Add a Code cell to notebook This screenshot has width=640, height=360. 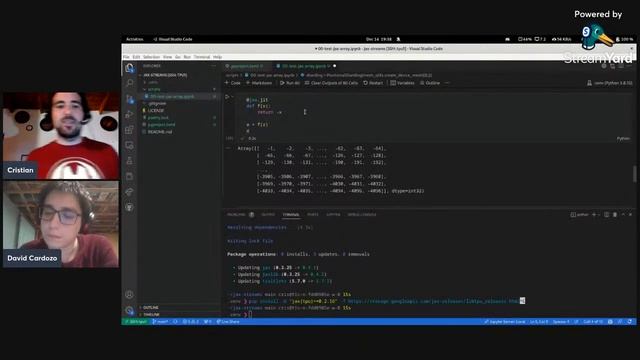point(233,83)
